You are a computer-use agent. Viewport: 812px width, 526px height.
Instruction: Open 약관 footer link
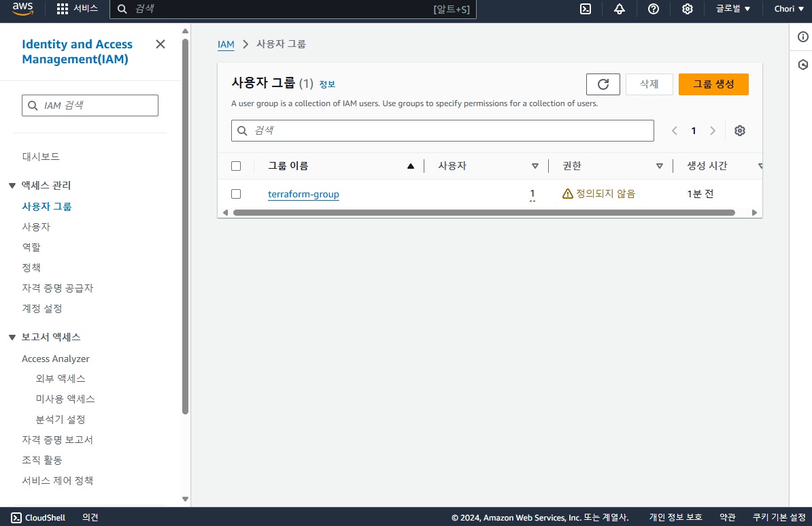[727, 517]
